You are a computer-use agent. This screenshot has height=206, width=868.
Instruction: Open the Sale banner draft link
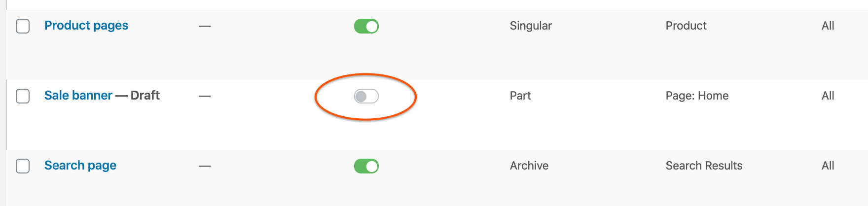(78, 96)
